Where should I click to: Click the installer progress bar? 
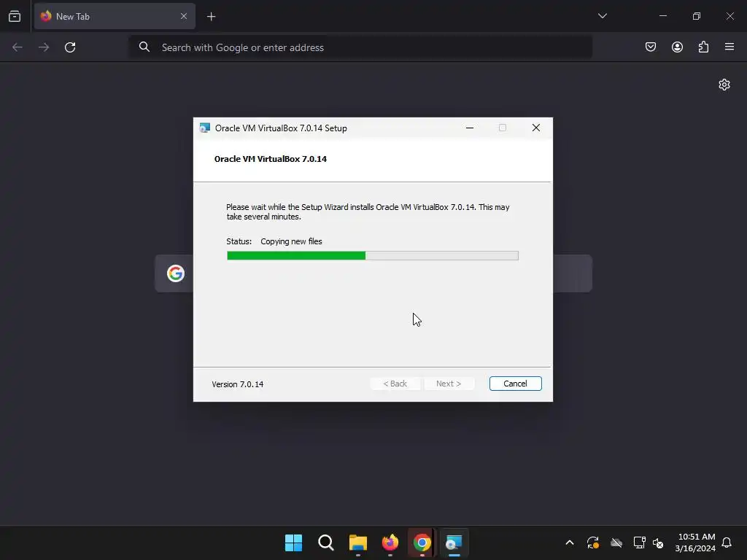tap(373, 256)
